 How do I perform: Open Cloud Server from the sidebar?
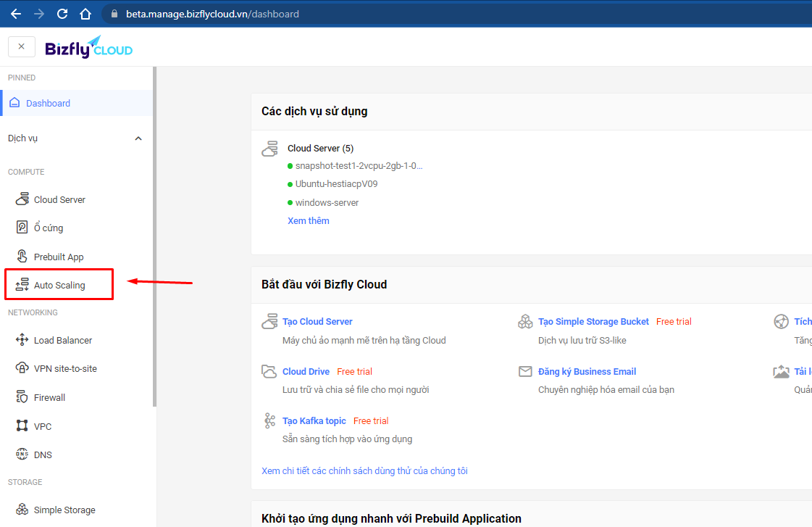(59, 199)
